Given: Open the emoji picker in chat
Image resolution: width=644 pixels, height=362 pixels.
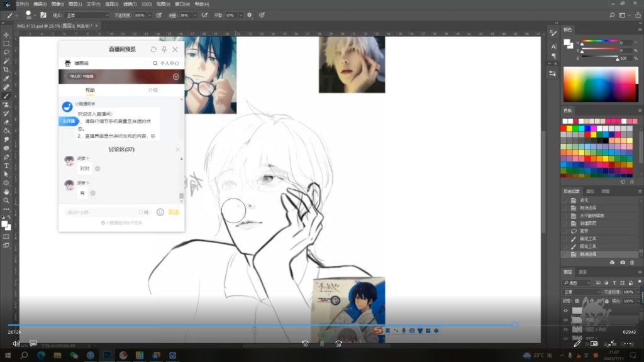Looking at the screenshot, I should 160,212.
